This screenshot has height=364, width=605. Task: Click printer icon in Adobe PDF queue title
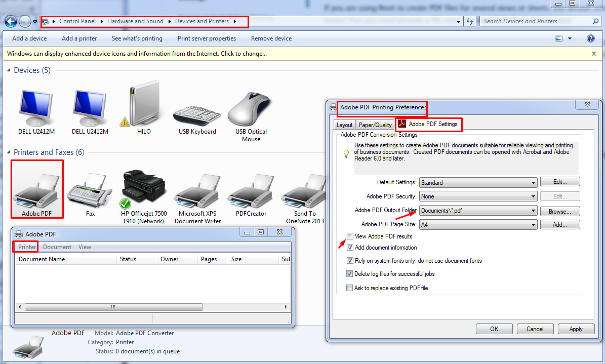[19, 234]
